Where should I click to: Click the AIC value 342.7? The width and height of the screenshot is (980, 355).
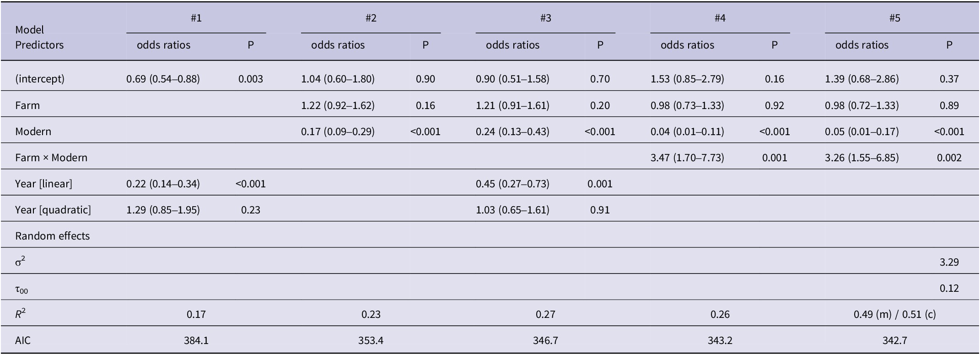coord(894,340)
